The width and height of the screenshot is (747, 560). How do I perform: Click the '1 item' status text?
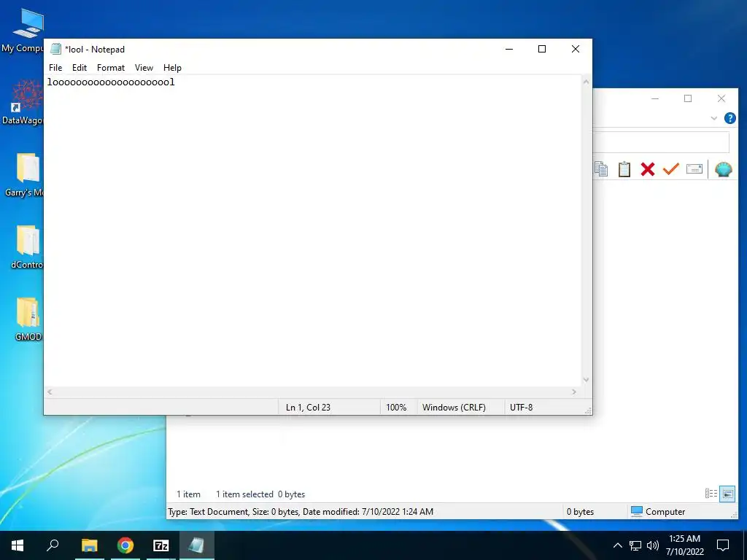click(188, 494)
